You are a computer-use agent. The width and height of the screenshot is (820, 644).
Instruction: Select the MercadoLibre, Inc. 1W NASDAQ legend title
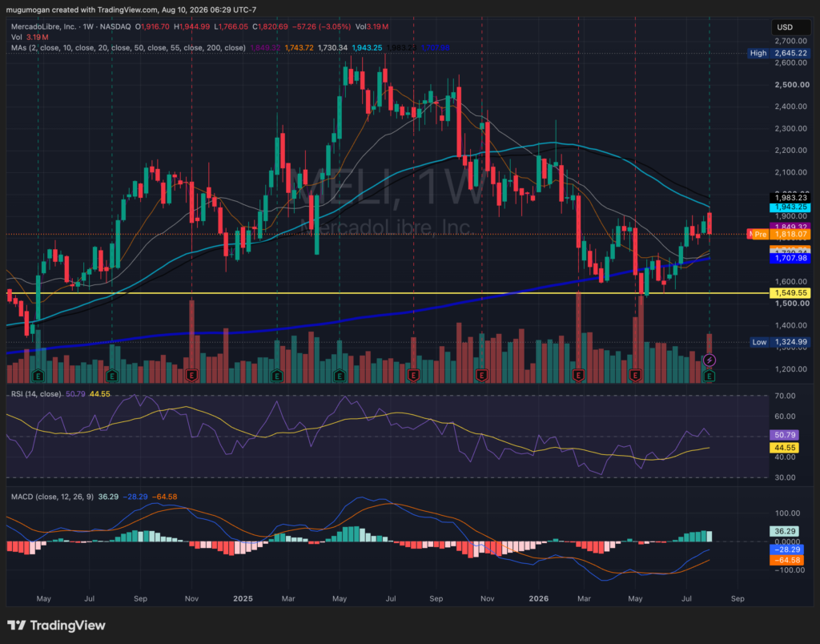tap(71, 26)
